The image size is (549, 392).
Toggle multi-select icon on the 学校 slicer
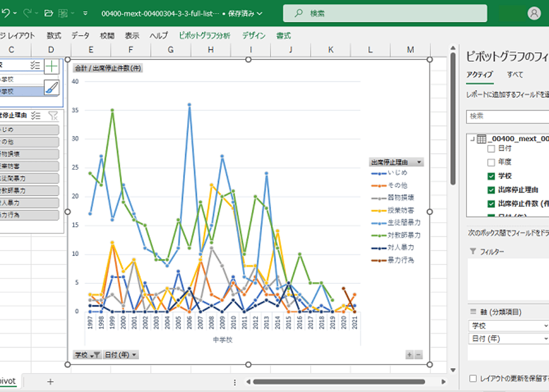[x=35, y=65]
